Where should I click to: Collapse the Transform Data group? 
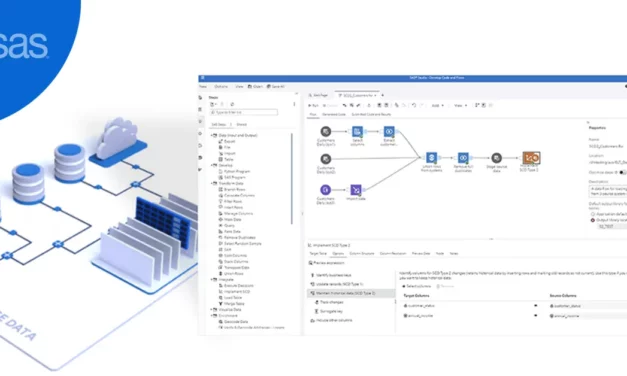(212, 183)
